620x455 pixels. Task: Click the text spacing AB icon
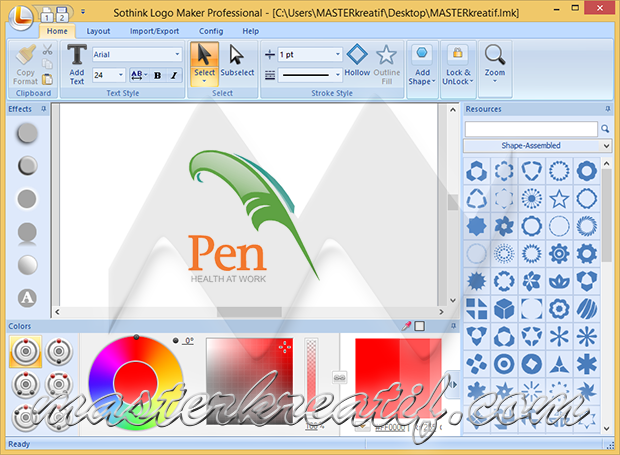click(139, 75)
